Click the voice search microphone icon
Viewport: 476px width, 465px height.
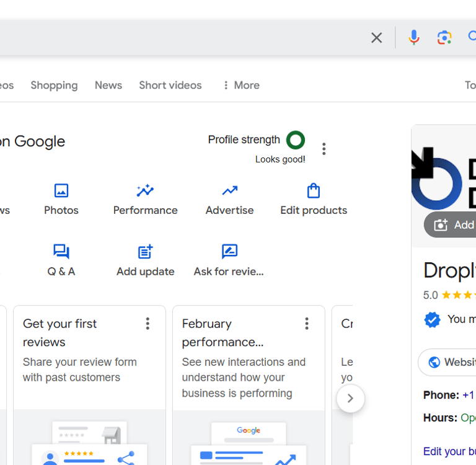click(x=414, y=38)
